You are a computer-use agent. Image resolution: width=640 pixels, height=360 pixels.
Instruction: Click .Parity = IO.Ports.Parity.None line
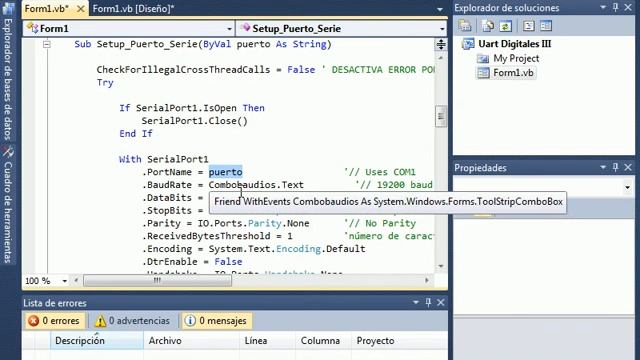point(225,223)
